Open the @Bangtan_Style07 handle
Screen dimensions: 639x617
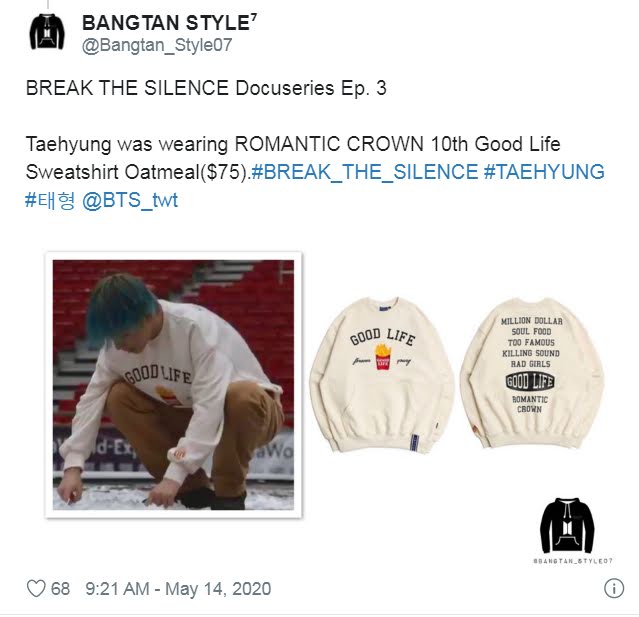tap(157, 45)
